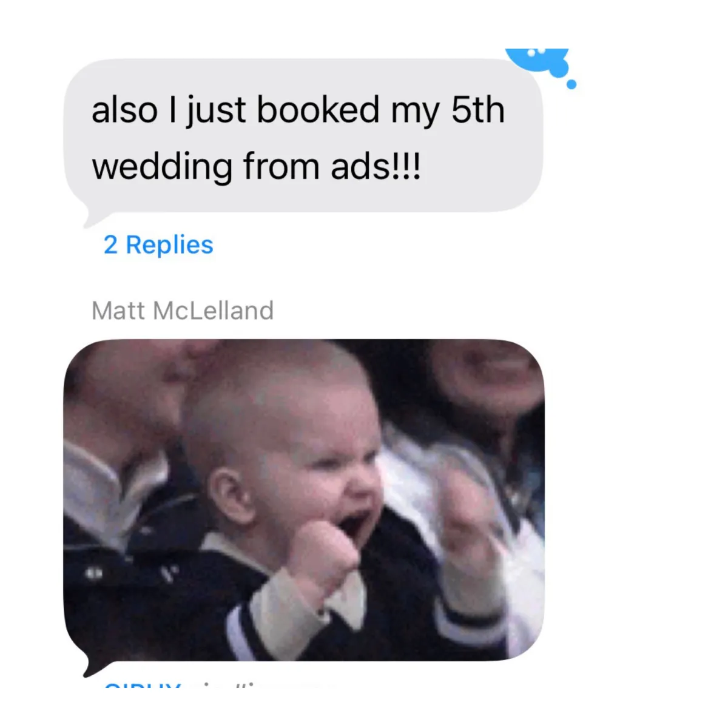Open the cheering baby GIF

point(304,499)
